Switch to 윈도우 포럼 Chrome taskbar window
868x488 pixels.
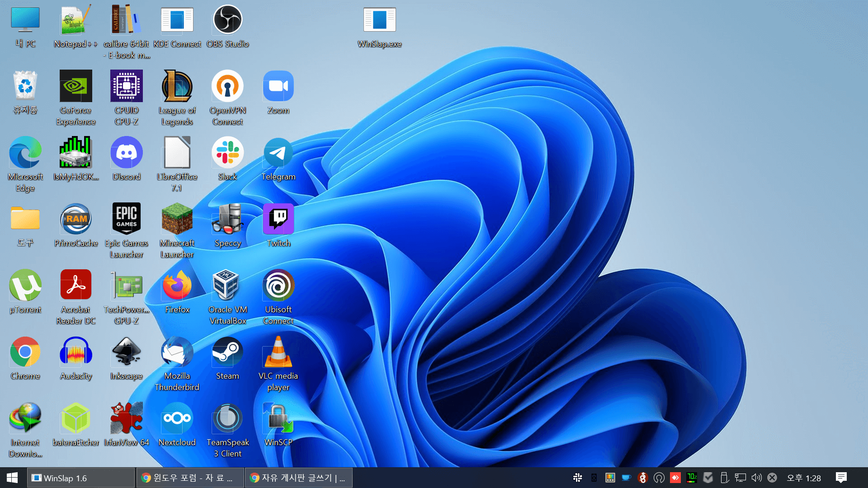coord(190,478)
